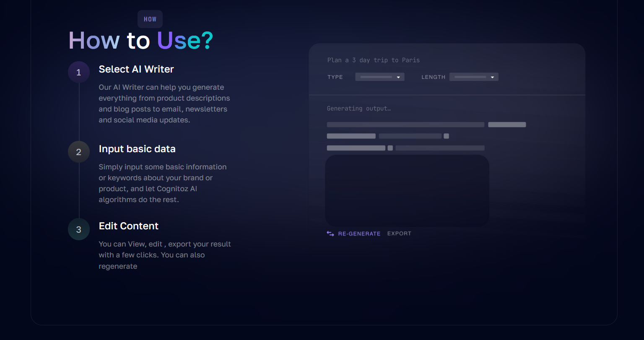This screenshot has height=340, width=644.
Task: Click the re-generate arrows icon
Action: pos(330,234)
